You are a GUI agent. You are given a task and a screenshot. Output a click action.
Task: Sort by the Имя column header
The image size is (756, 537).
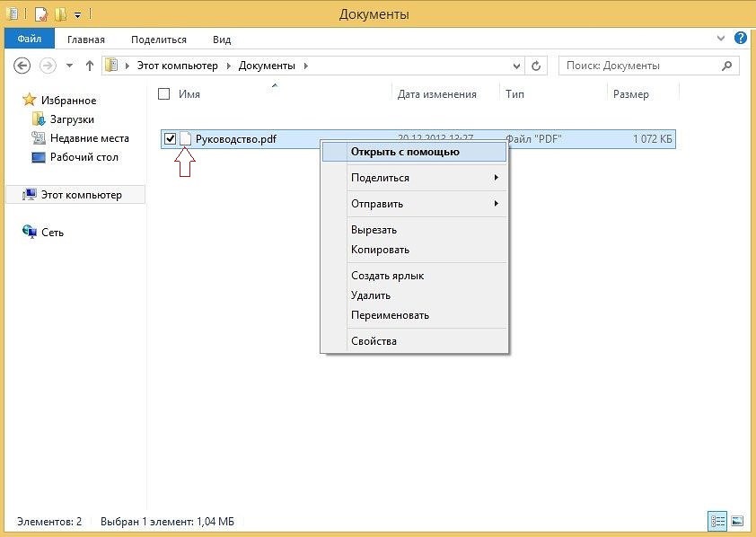(x=189, y=94)
